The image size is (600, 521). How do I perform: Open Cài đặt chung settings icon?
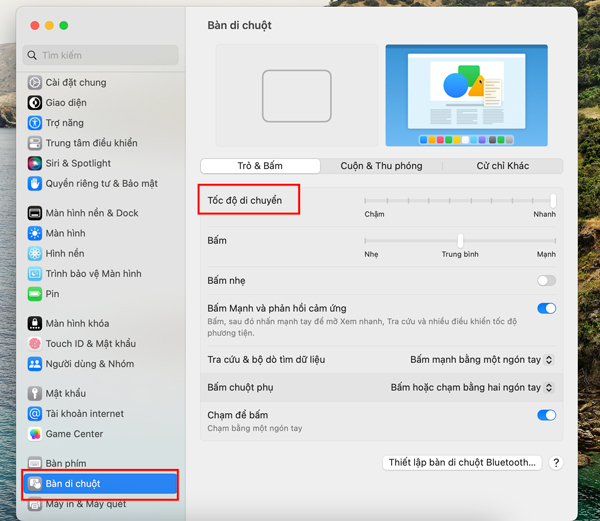[34, 82]
